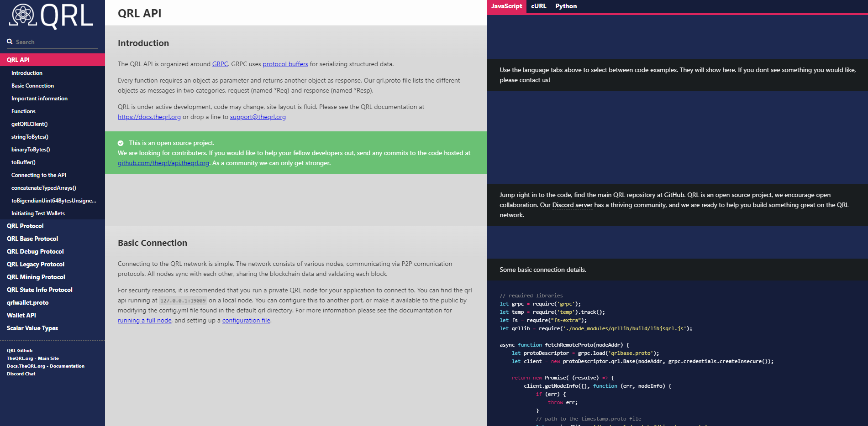Click the QRL API page title
The image size is (868, 426).
pos(140,13)
